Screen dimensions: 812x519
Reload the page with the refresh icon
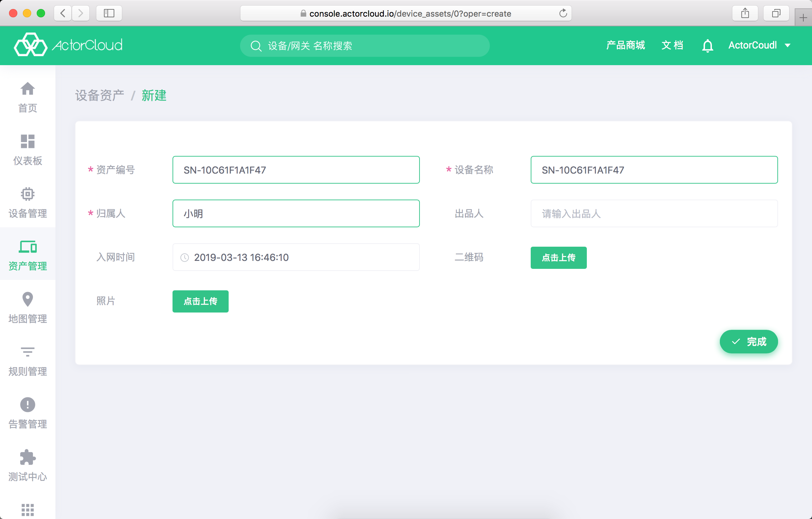tap(563, 13)
